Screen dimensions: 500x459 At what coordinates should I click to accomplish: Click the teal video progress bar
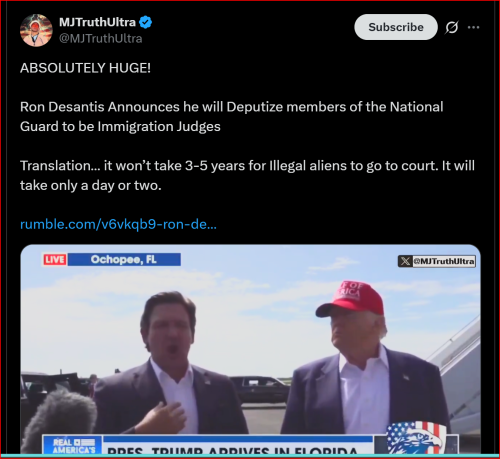coord(250,456)
